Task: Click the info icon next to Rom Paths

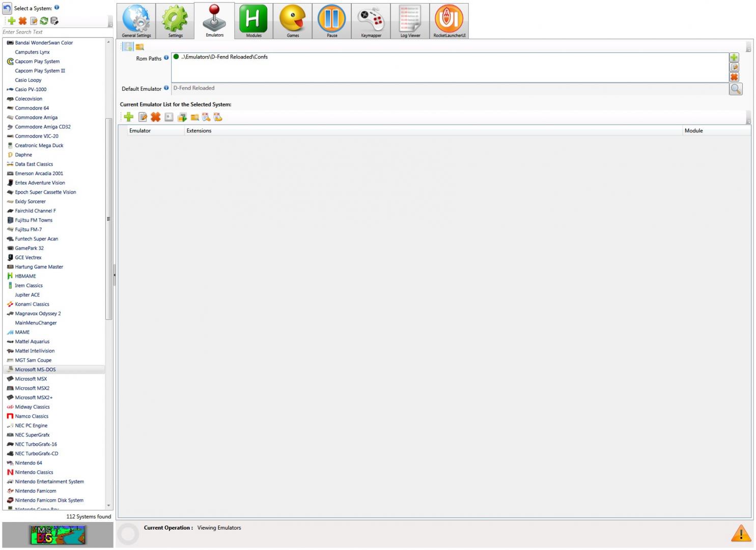Action: pos(166,58)
